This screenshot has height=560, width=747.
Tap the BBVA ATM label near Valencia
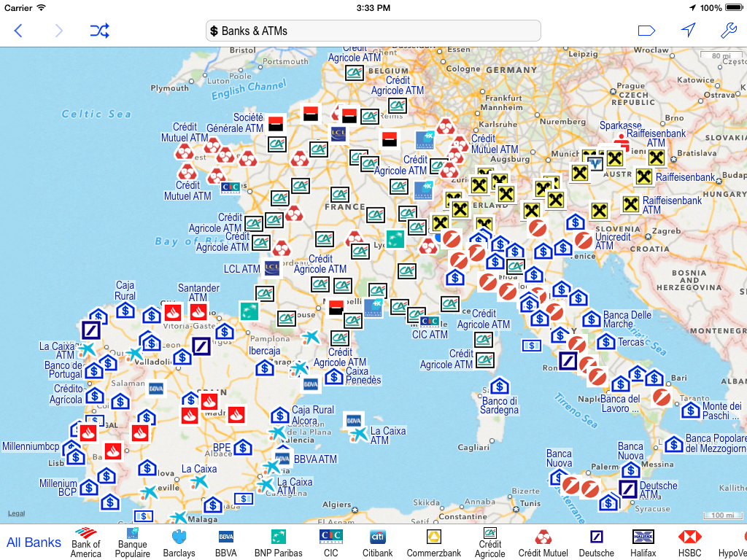coord(315,459)
